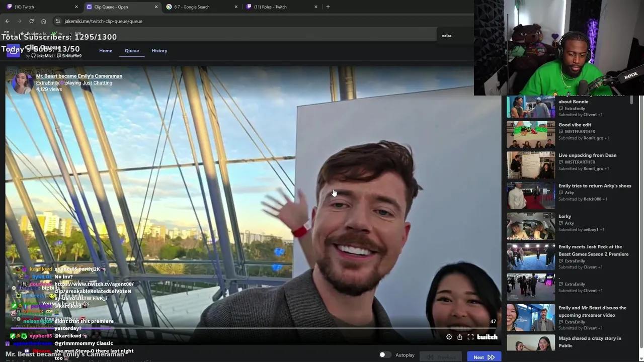Select 'Emily and Mr Beast discuss' clip thumbnail
Viewport: 644px width, 362px height.
pyautogui.click(x=531, y=318)
